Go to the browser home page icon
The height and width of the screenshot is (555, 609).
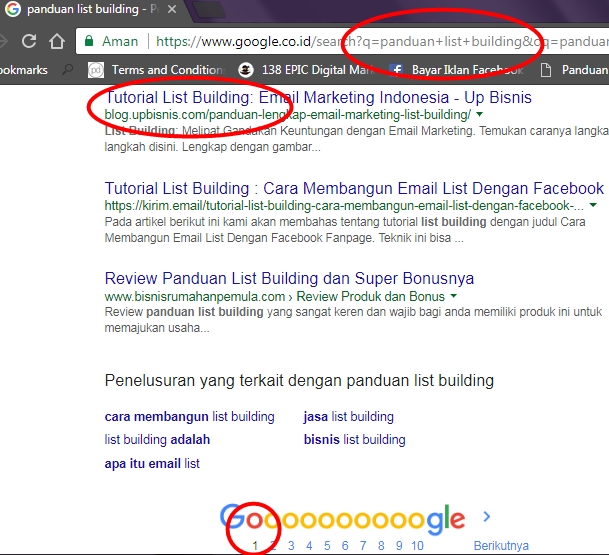coord(57,41)
